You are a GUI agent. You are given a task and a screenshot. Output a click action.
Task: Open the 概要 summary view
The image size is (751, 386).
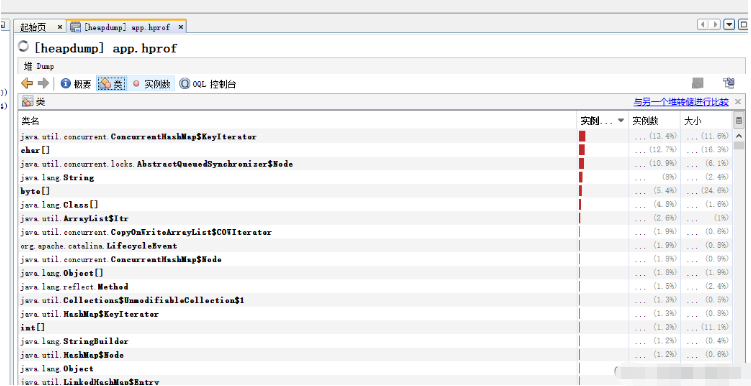[x=76, y=84]
